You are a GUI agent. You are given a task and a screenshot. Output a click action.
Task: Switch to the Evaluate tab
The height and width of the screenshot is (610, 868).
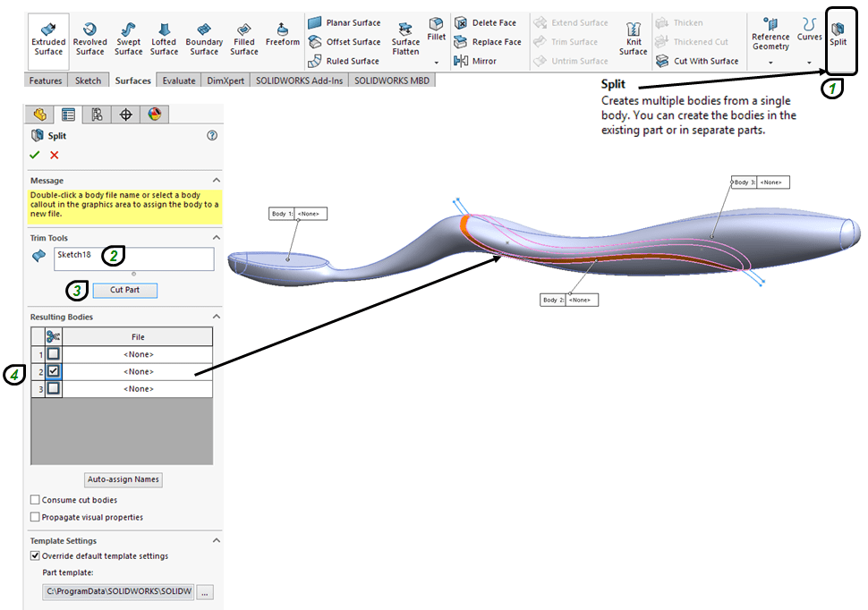[178, 80]
